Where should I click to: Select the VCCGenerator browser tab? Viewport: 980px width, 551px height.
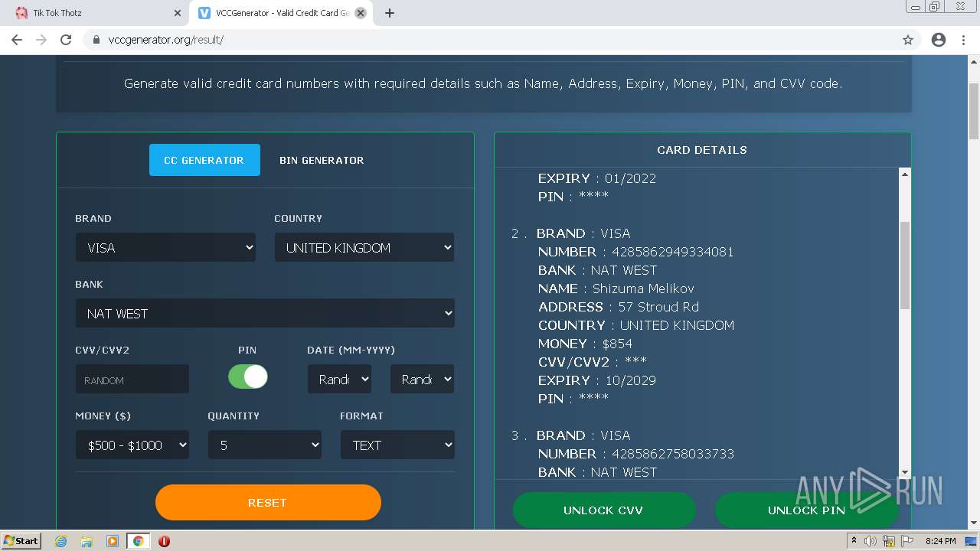click(x=281, y=13)
